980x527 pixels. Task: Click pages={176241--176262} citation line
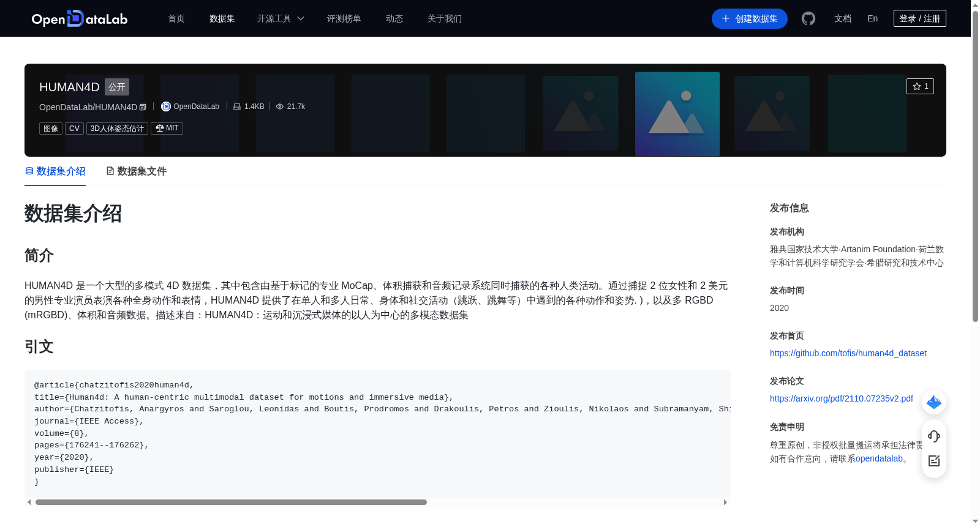click(91, 445)
